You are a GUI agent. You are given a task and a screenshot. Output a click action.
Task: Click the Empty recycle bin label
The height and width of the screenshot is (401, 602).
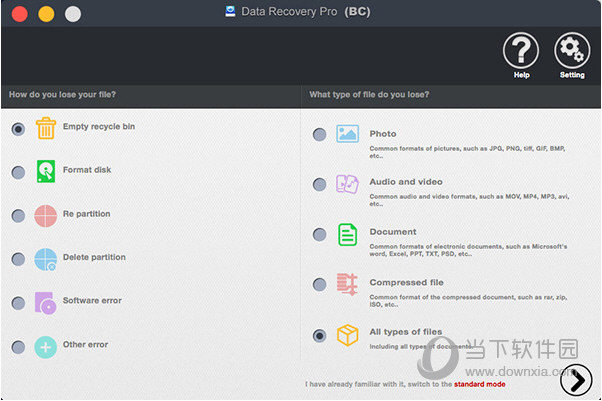(99, 126)
